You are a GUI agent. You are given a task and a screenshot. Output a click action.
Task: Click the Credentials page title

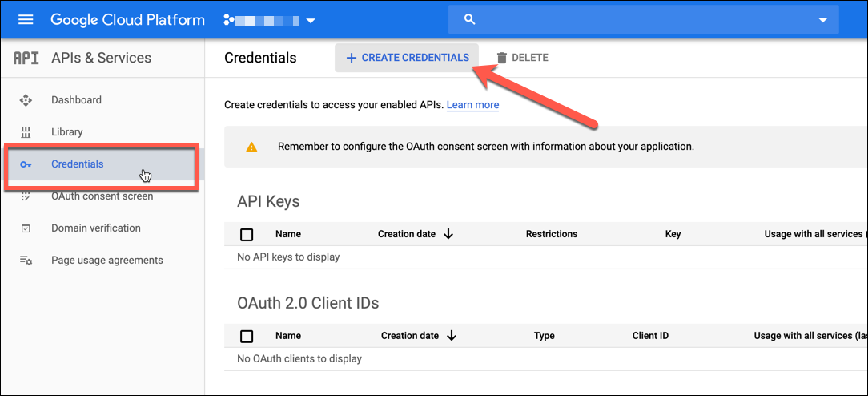(261, 58)
